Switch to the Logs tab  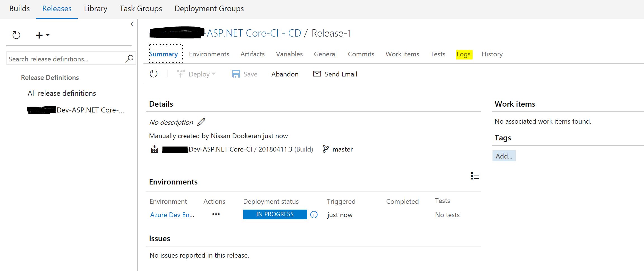tap(463, 54)
